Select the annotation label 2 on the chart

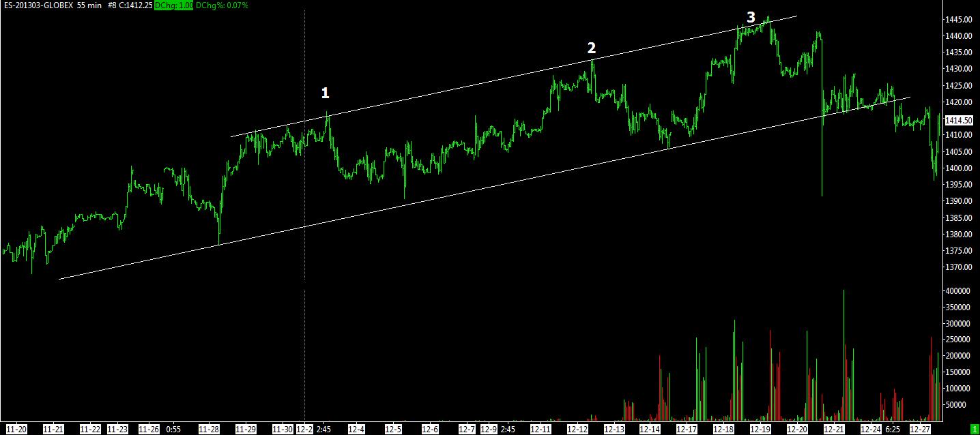click(592, 48)
